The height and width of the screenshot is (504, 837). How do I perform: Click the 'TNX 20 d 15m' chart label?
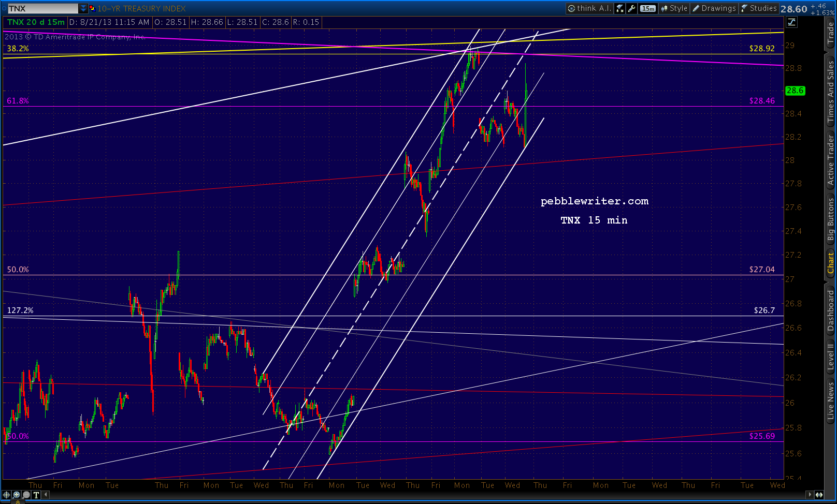tap(36, 22)
